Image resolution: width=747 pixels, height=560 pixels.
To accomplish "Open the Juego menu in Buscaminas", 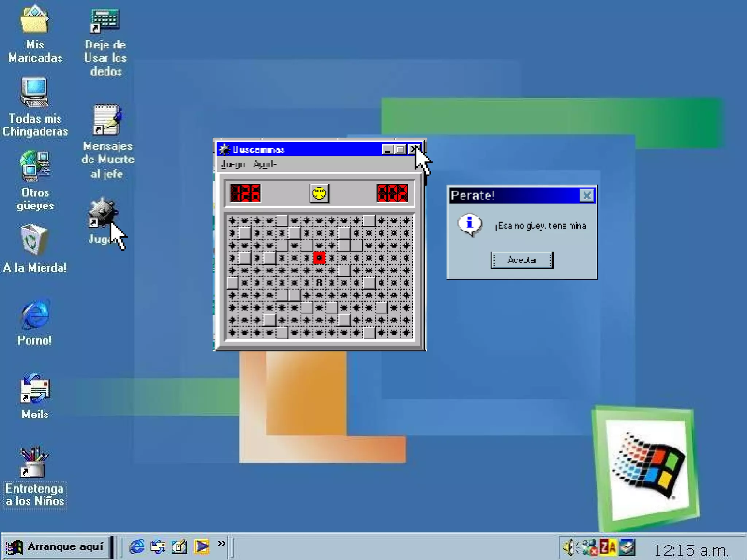I will [233, 164].
